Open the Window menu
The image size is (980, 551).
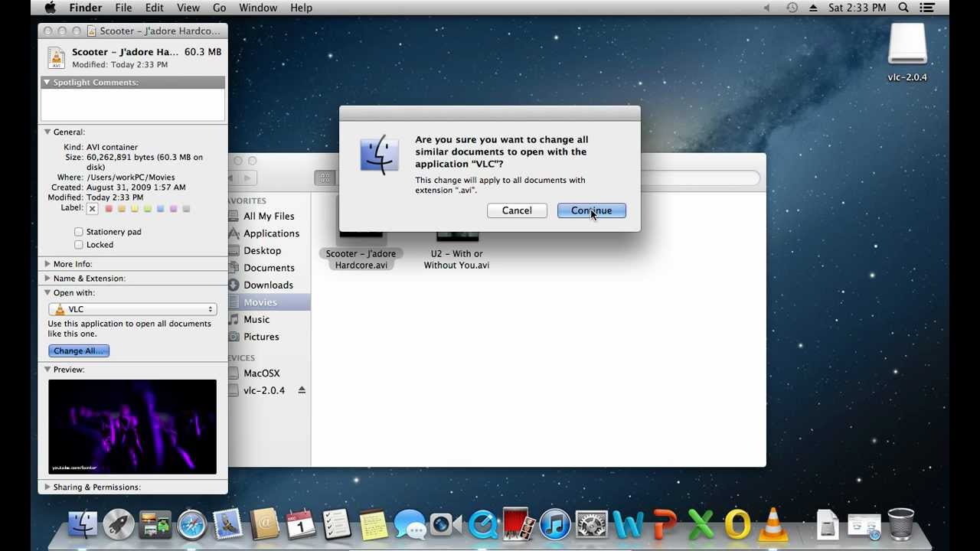tap(258, 8)
